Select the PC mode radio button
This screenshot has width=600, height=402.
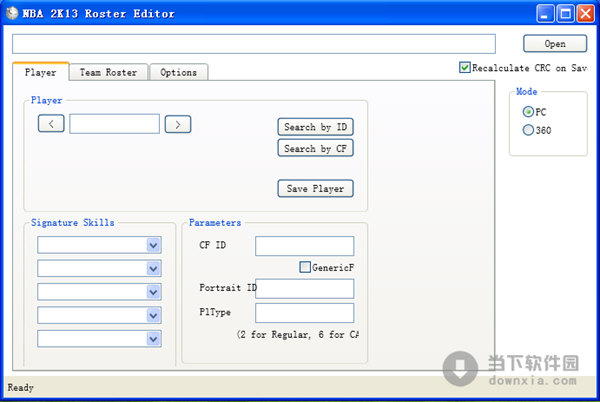pos(528,112)
